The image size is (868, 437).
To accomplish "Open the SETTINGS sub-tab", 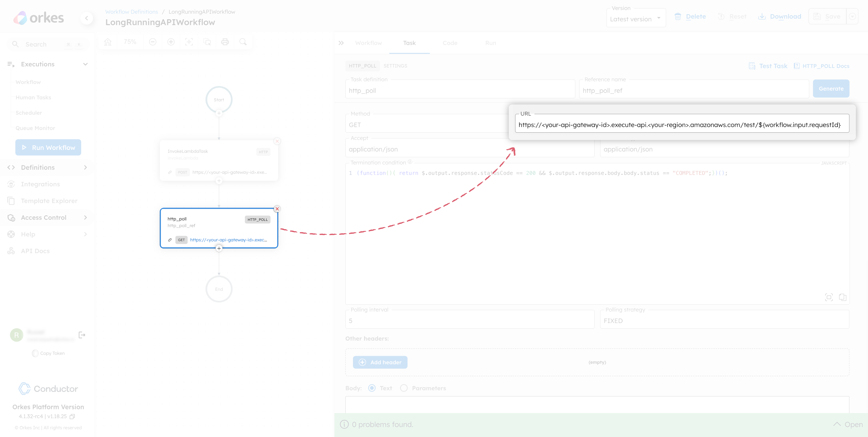I will click(395, 66).
